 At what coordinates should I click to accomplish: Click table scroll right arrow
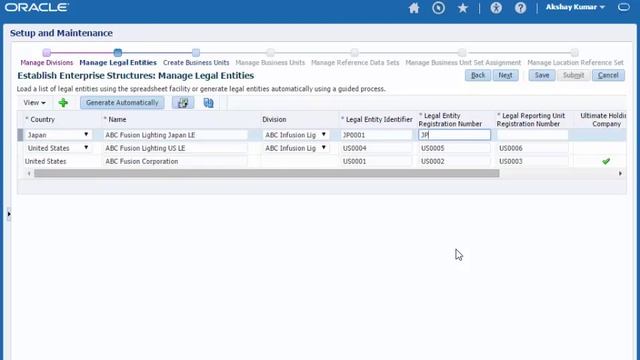(x=620, y=173)
